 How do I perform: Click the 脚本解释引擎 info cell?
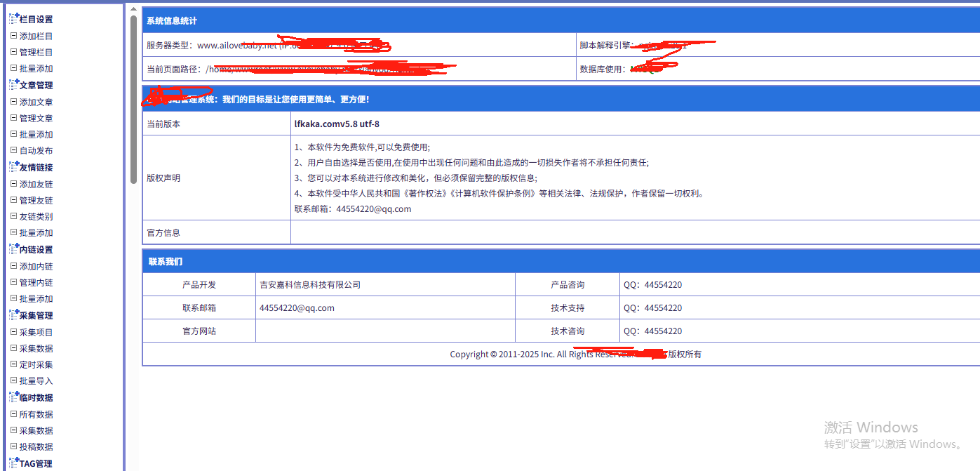click(x=778, y=45)
